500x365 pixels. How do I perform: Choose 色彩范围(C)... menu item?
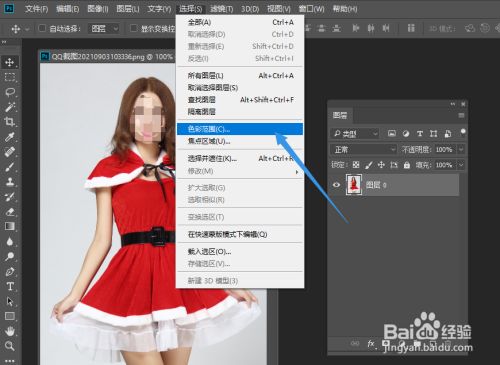[240, 129]
